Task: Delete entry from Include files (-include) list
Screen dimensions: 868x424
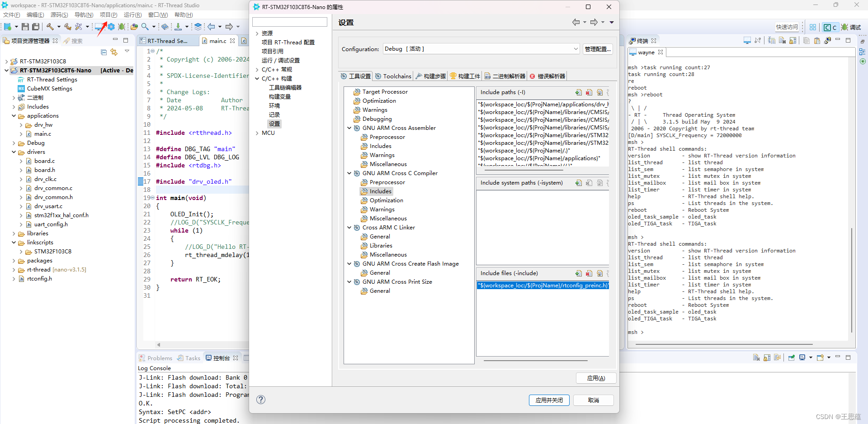Action: 589,273
